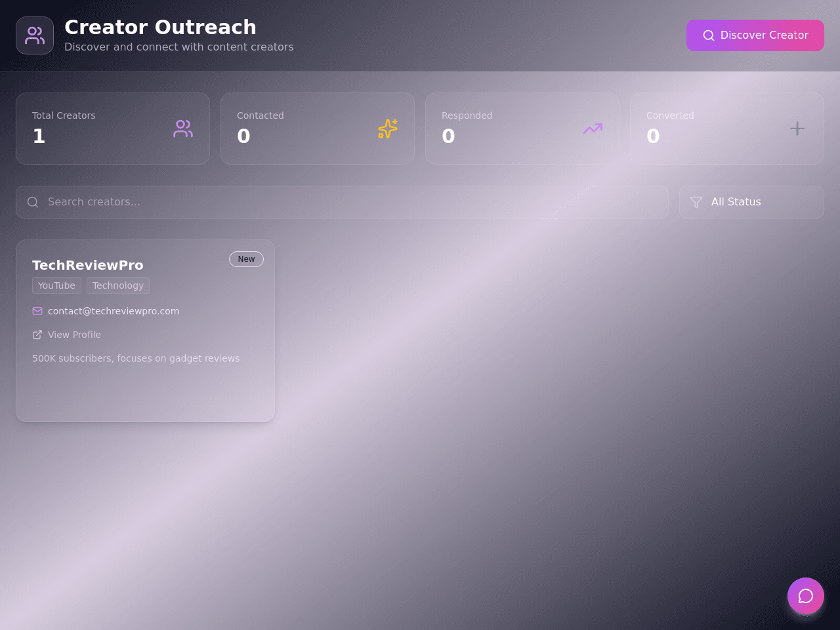Open the All Status filter dropdown

pos(751,202)
